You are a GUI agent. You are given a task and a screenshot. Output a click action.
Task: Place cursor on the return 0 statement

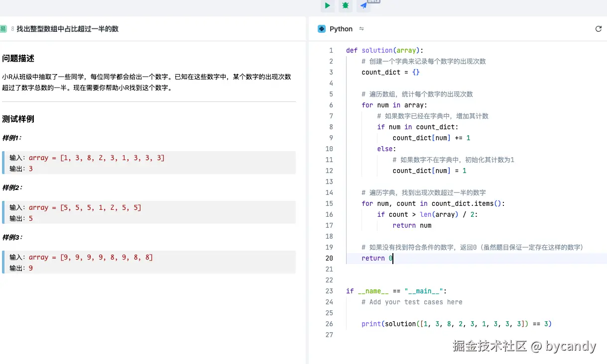[x=376, y=258]
